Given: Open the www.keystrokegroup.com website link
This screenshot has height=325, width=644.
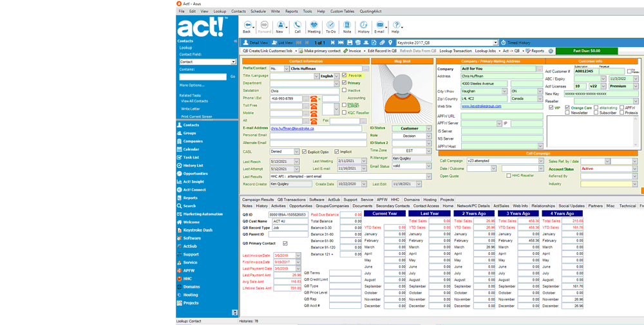Looking at the screenshot, I should coord(481,106).
